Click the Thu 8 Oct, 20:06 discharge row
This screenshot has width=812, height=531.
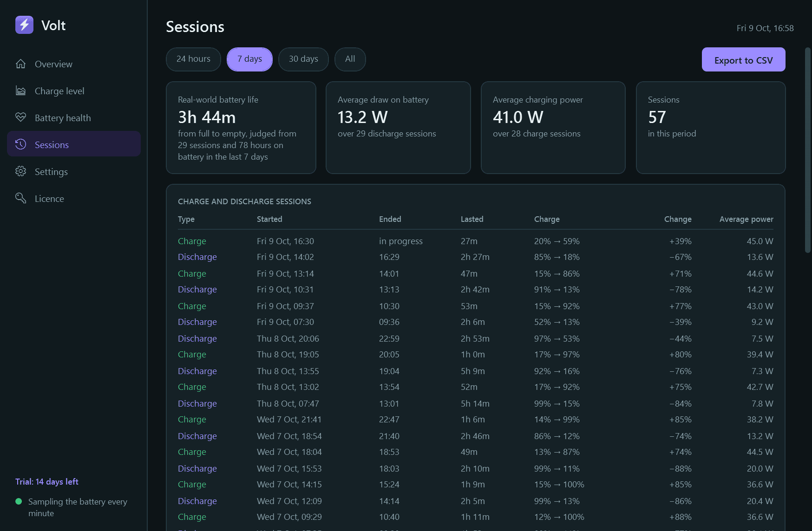click(476, 339)
